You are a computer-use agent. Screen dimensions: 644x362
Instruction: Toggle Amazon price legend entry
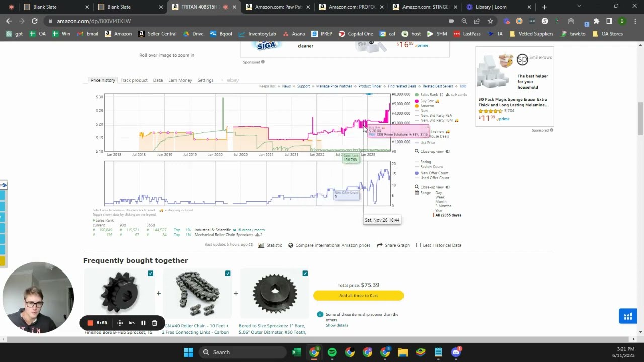pos(424,106)
